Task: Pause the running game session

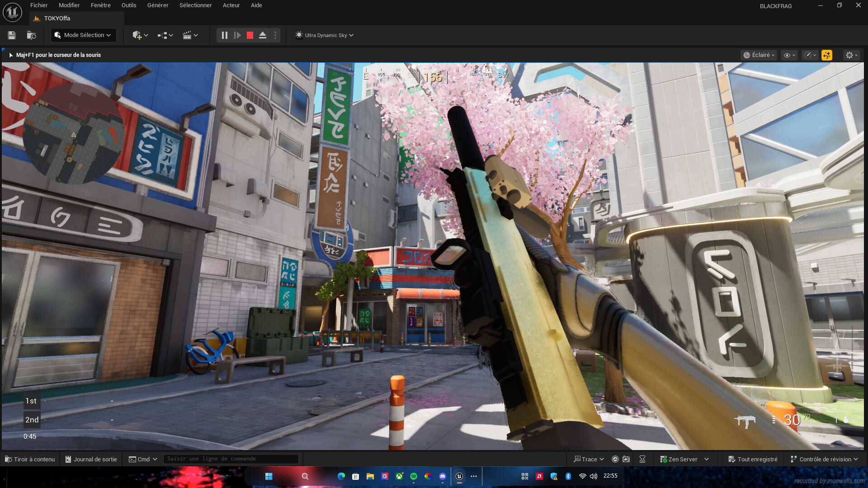Action: coord(225,35)
